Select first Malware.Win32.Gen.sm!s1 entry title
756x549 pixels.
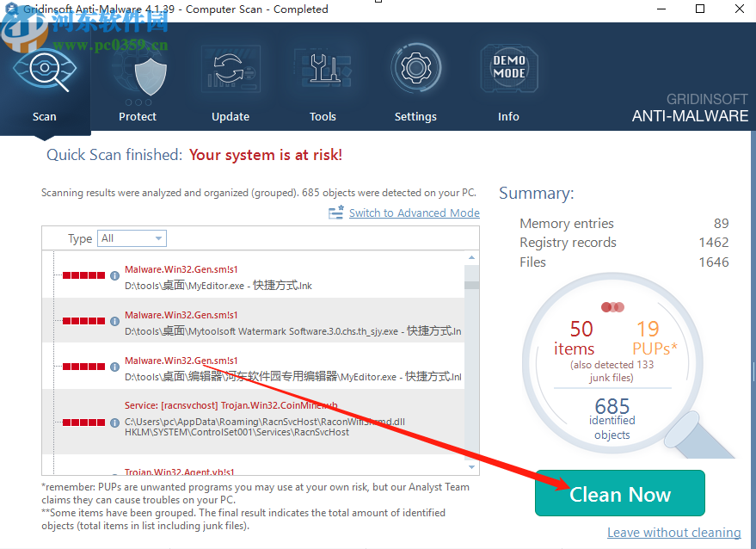(181, 269)
